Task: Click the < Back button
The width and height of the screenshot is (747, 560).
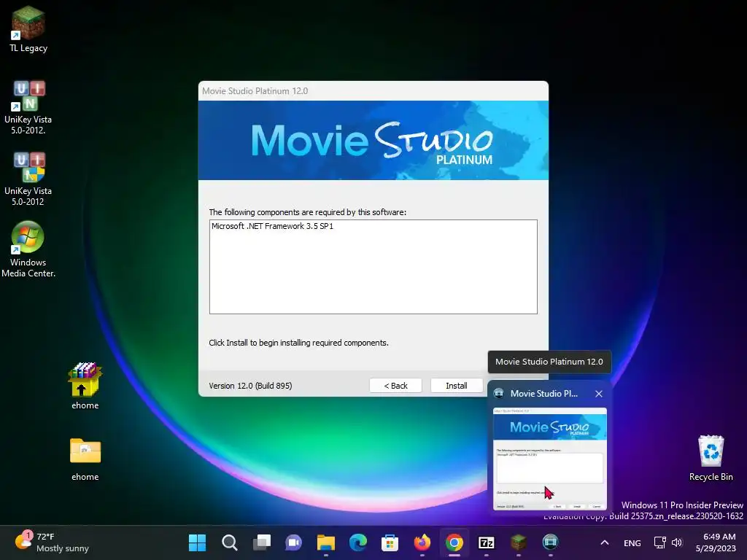Action: (395, 386)
